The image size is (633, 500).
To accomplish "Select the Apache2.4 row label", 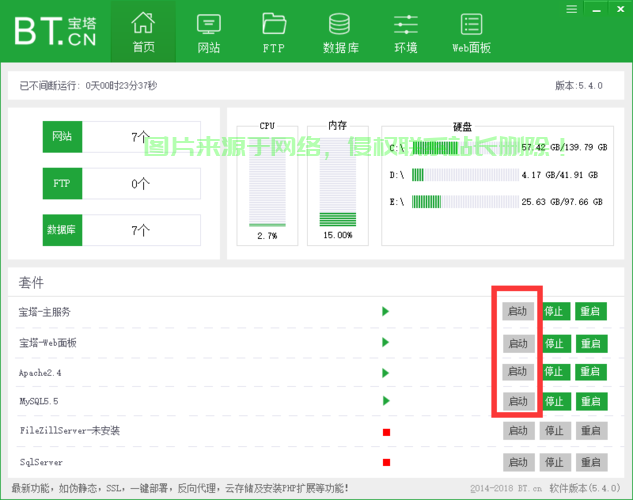I will 40,373.
